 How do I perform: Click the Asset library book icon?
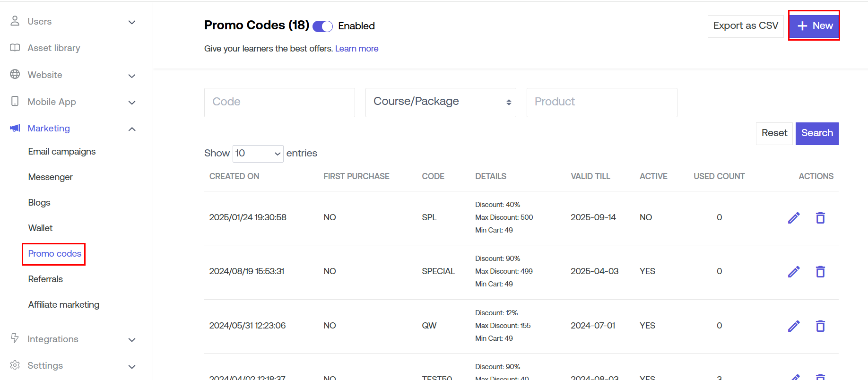tap(15, 48)
